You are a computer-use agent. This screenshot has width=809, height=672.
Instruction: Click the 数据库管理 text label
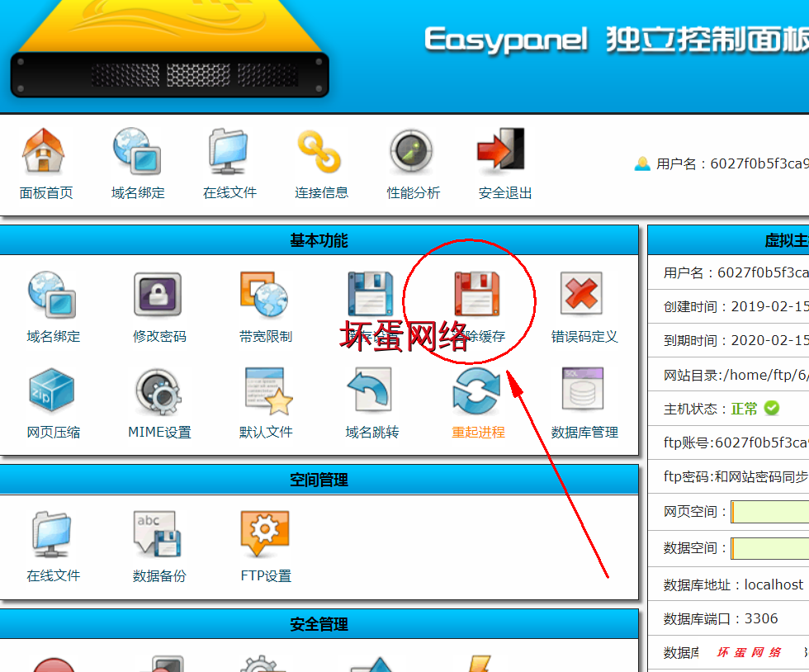click(584, 433)
